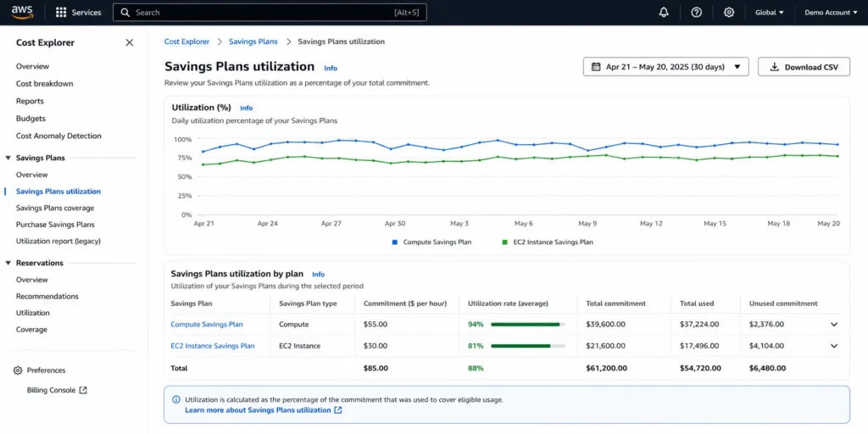The height and width of the screenshot is (434, 868).
Task: Open Savings Plans coverage in sidebar
Action: [55, 209]
